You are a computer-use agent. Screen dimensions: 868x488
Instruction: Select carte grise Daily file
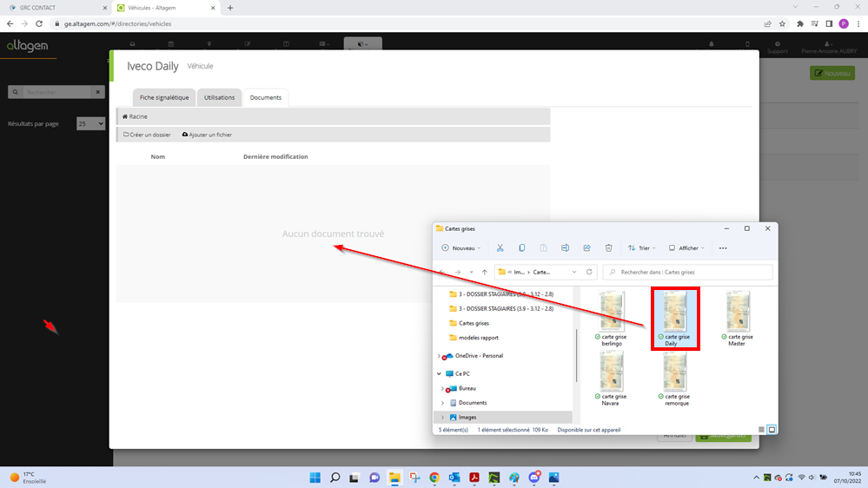tap(675, 319)
